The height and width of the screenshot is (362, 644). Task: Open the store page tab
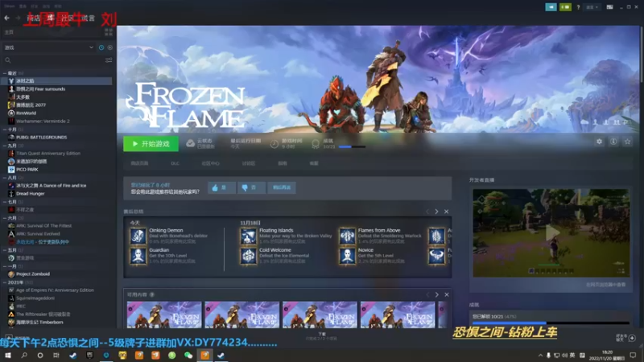tap(139, 163)
